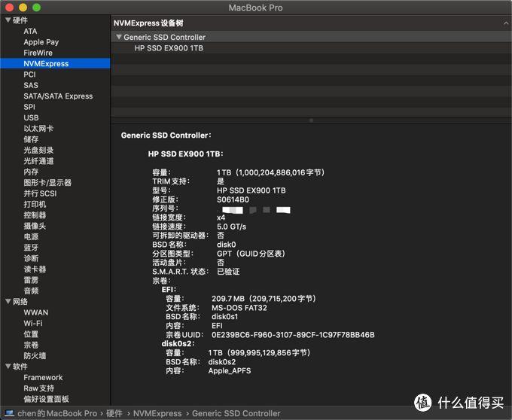The width and height of the screenshot is (512, 420).
Task: Click the pane splitter handle dot
Action: pos(311,120)
